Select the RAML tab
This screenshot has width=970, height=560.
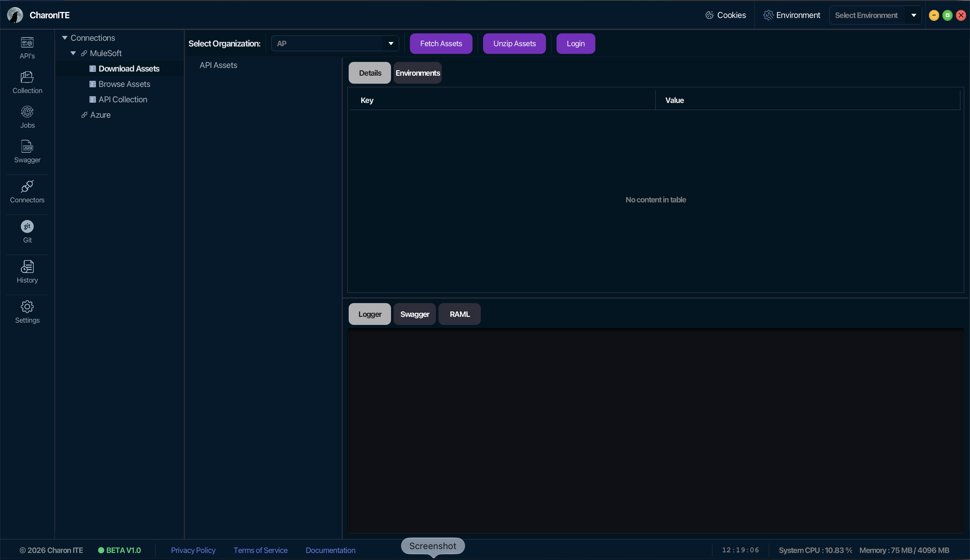[459, 314]
